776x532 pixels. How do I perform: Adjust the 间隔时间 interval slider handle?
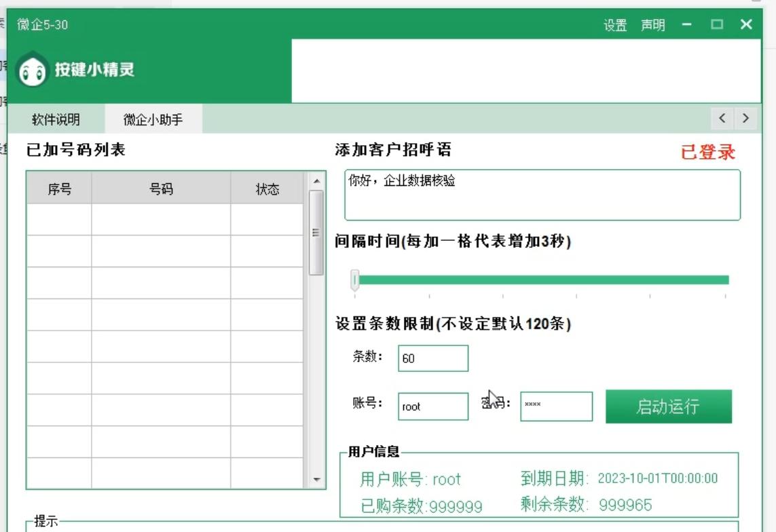click(353, 279)
